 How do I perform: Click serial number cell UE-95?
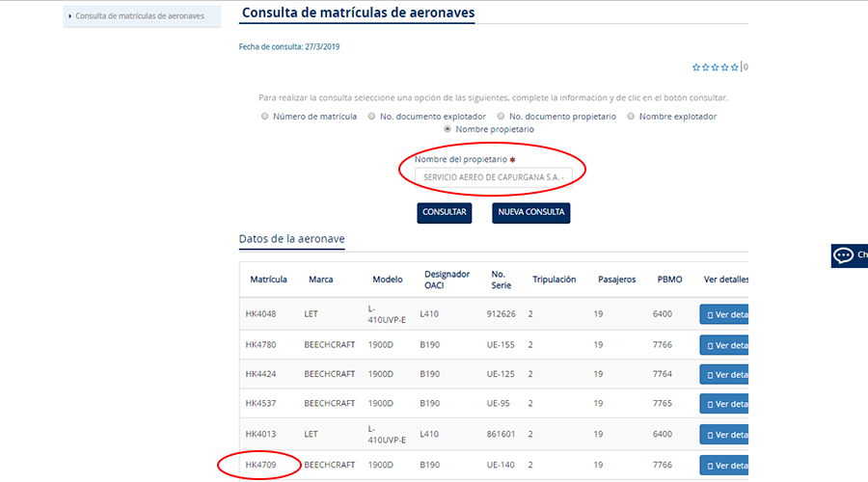[x=499, y=403]
